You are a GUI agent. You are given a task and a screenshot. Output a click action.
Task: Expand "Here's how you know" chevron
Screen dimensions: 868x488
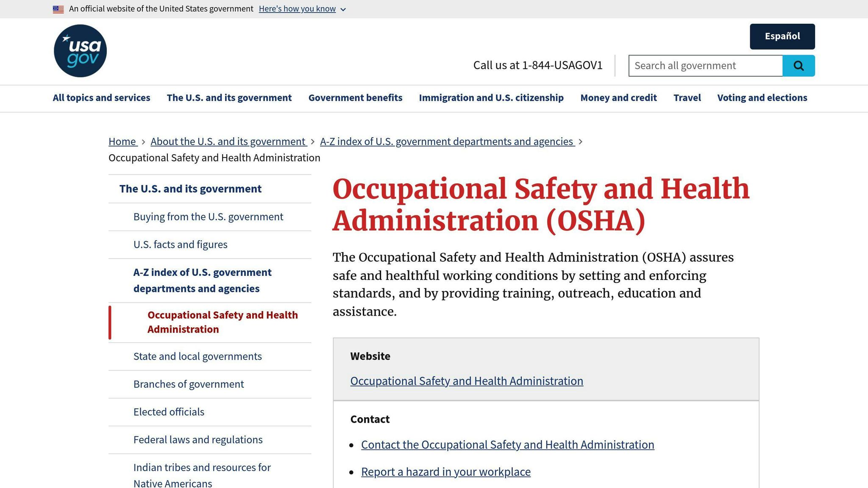[x=343, y=9]
